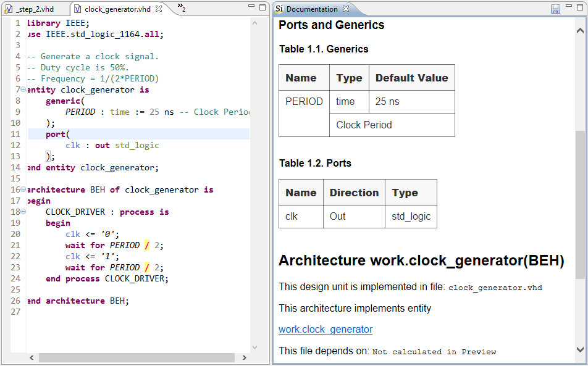588x366 pixels.
Task: Show hidden editor tabs list
Action: click(x=182, y=7)
